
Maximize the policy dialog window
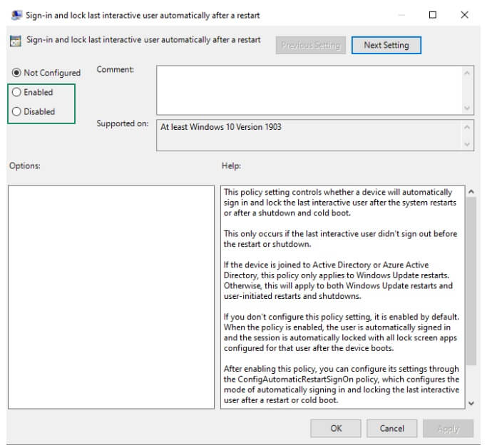point(432,15)
